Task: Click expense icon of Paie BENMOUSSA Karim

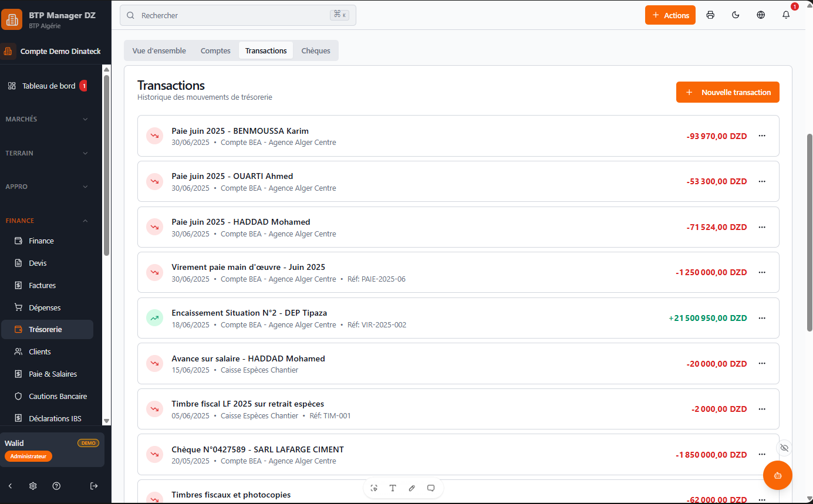Action: tap(154, 136)
